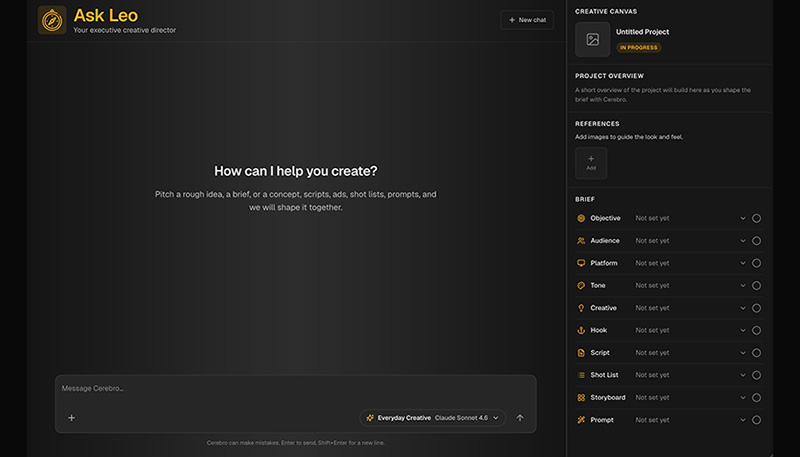The height and width of the screenshot is (457, 800).
Task: Expand the Audience brief row
Action: 742,241
